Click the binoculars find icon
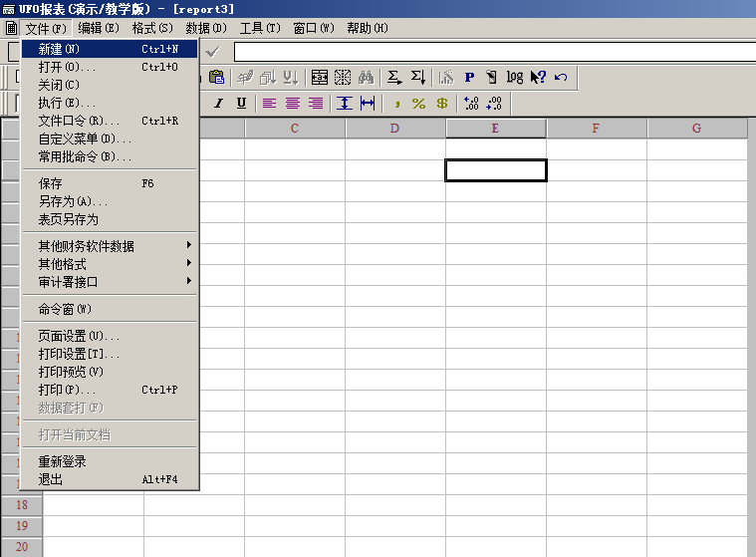The height and width of the screenshot is (557, 756). pos(366,77)
